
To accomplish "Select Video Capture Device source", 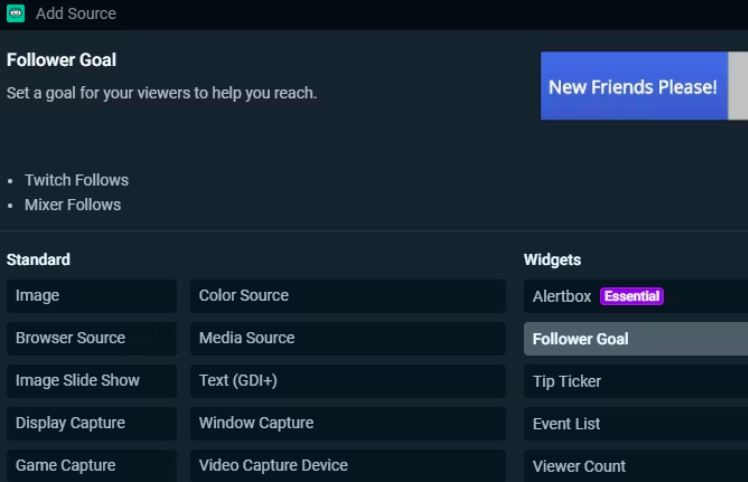I will [348, 465].
